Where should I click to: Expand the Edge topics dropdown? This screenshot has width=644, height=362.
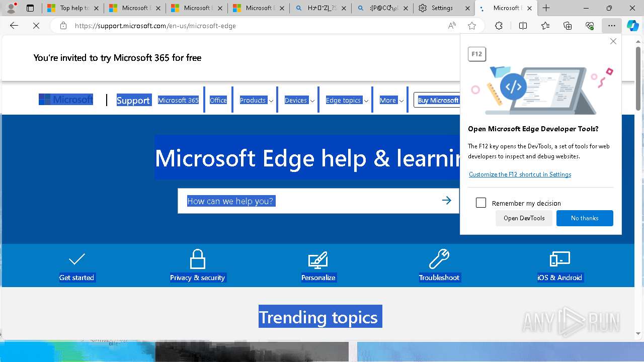(347, 100)
